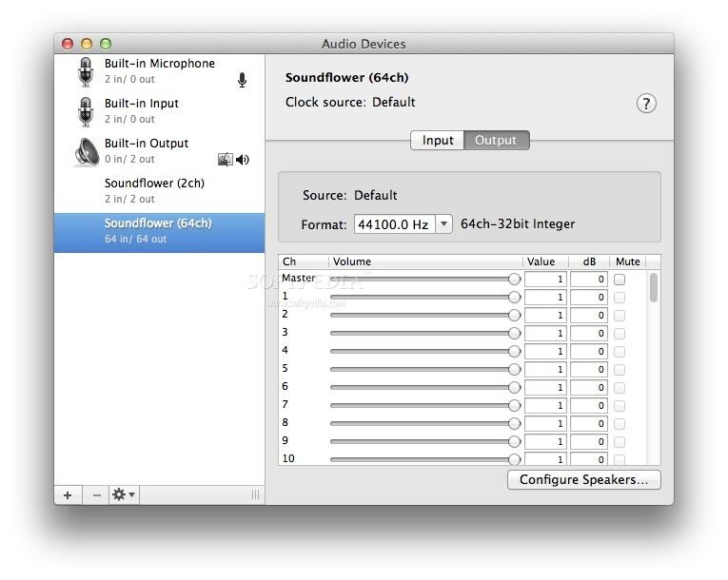Select Built-in Microphone in device list
The height and width of the screenshot is (580, 728).
pyautogui.click(x=159, y=71)
